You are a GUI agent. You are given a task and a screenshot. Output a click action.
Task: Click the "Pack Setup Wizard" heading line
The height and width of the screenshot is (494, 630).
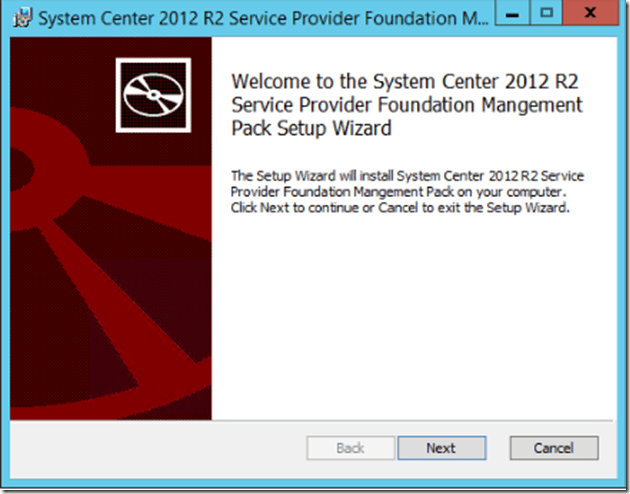pyautogui.click(x=310, y=128)
